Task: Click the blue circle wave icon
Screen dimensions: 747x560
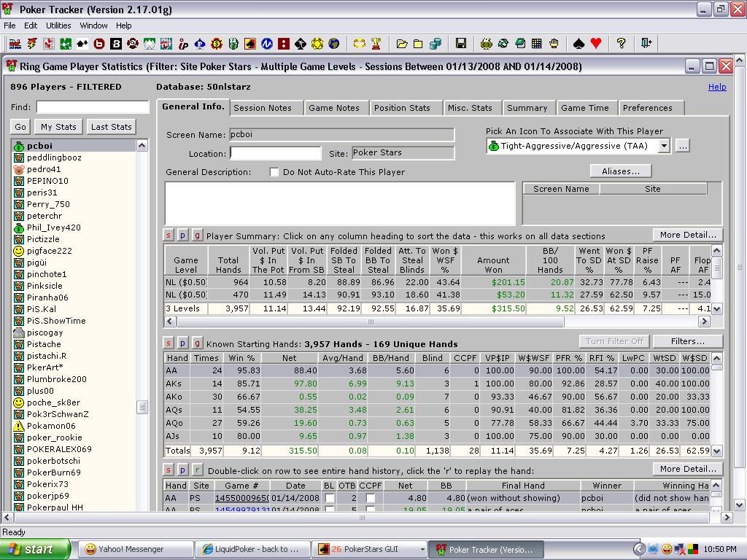Action: pyautogui.click(x=267, y=44)
